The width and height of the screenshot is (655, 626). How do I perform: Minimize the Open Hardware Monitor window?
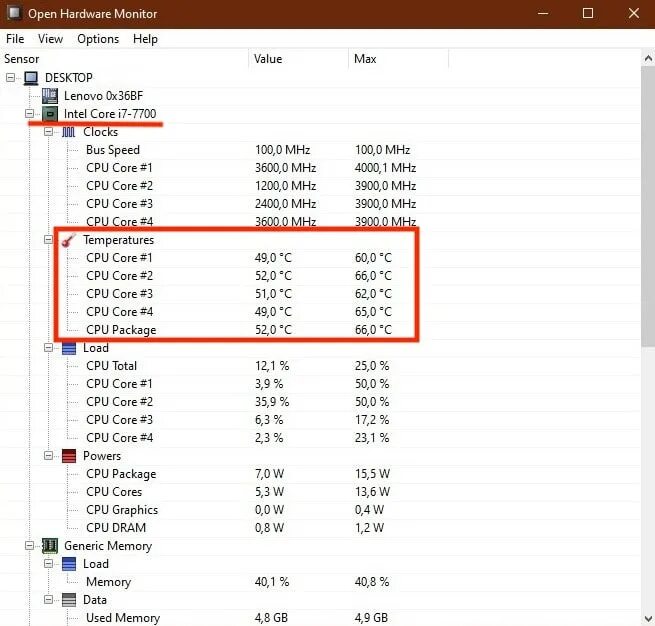[543, 13]
